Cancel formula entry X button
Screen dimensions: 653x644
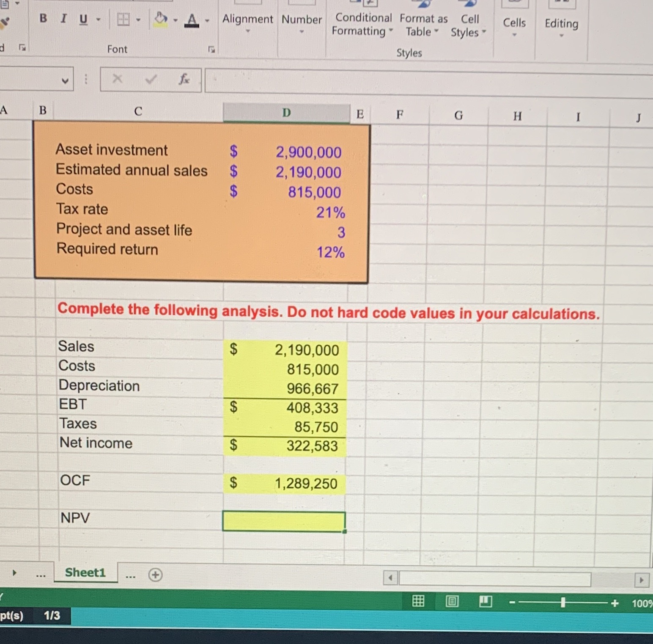[117, 79]
